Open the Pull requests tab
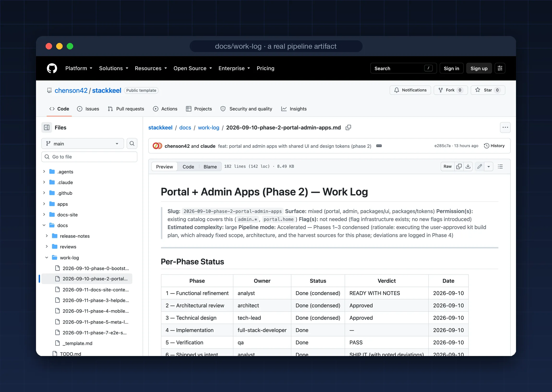The height and width of the screenshot is (392, 552). [x=126, y=109]
